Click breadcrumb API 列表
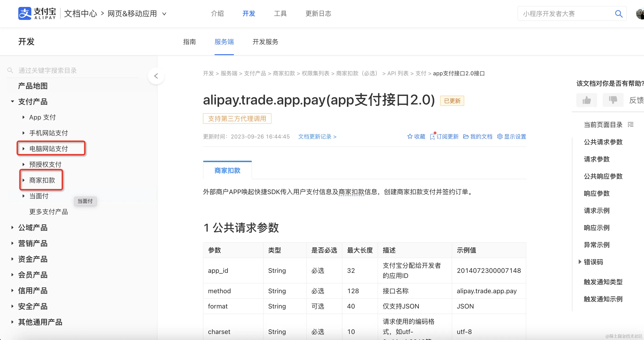This screenshot has height=340, width=644. coord(398,73)
